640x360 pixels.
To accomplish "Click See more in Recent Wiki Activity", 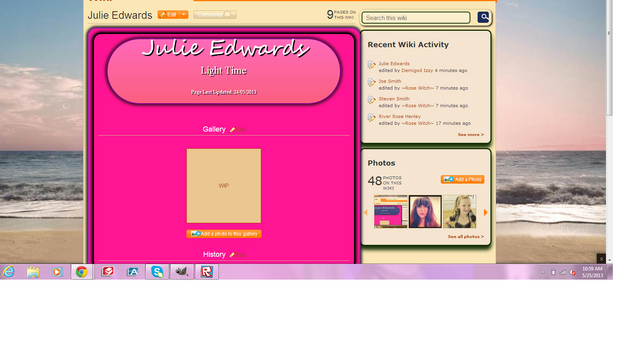I will (x=471, y=135).
